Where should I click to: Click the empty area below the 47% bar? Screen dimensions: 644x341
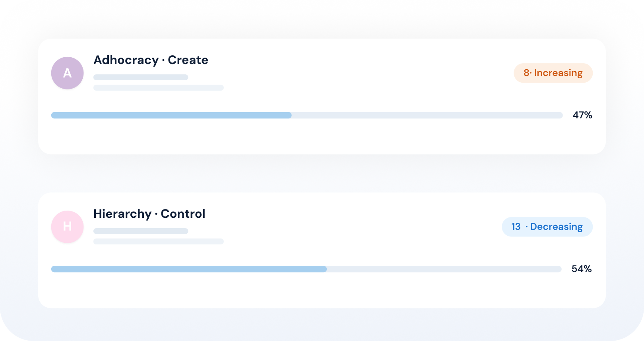322,136
